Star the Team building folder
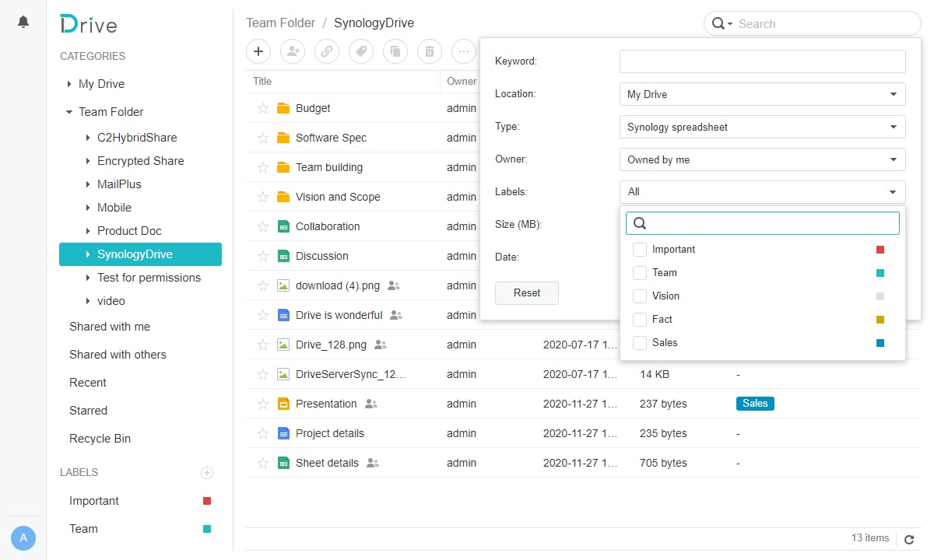 click(x=263, y=167)
